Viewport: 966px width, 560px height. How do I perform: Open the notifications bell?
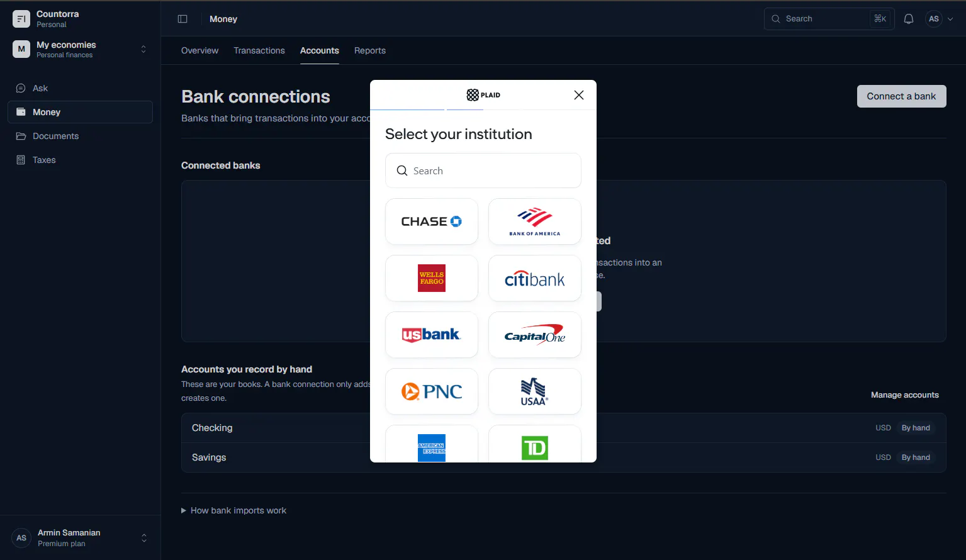pos(909,19)
